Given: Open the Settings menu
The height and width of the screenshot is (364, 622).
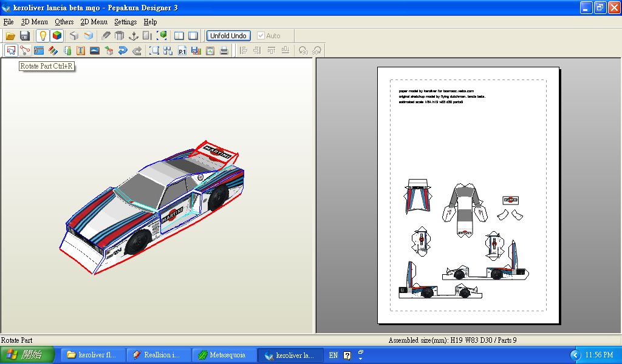Looking at the screenshot, I should point(125,22).
